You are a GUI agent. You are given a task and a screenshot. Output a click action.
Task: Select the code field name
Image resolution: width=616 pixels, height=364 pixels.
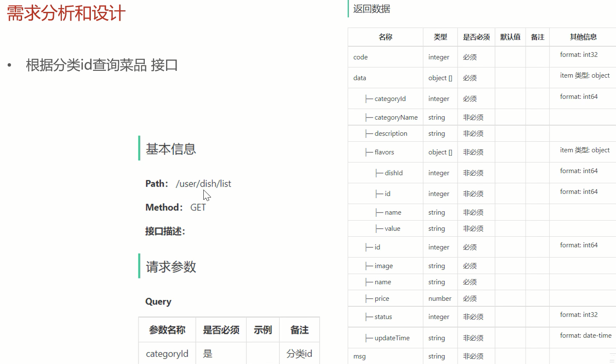point(360,57)
